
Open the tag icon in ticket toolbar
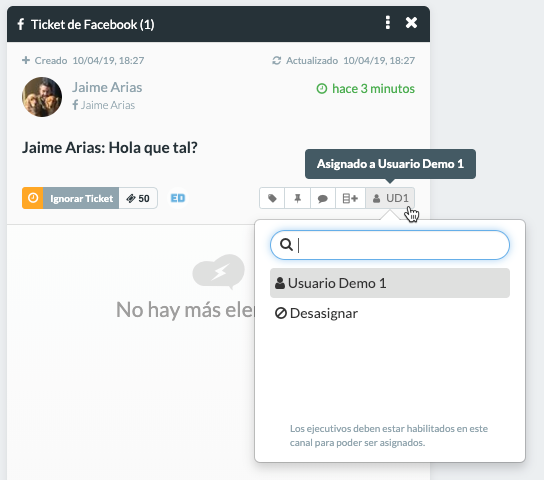click(x=272, y=198)
